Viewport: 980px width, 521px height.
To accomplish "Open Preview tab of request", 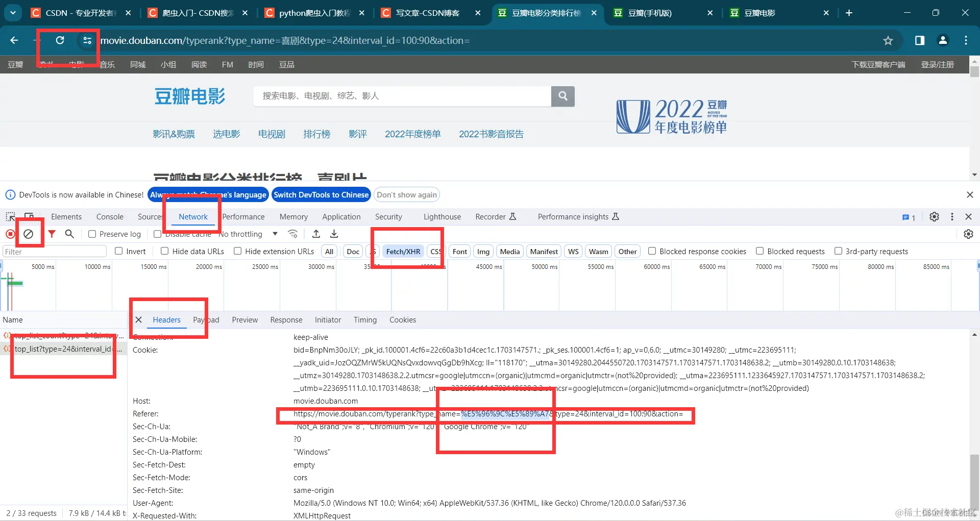I will tap(245, 319).
